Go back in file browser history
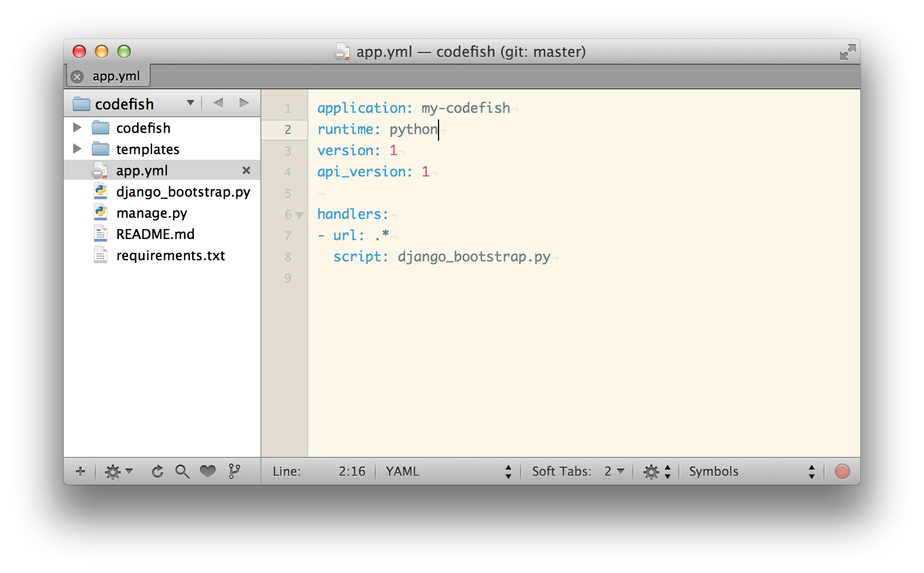The height and width of the screenshot is (573, 924). pos(218,103)
